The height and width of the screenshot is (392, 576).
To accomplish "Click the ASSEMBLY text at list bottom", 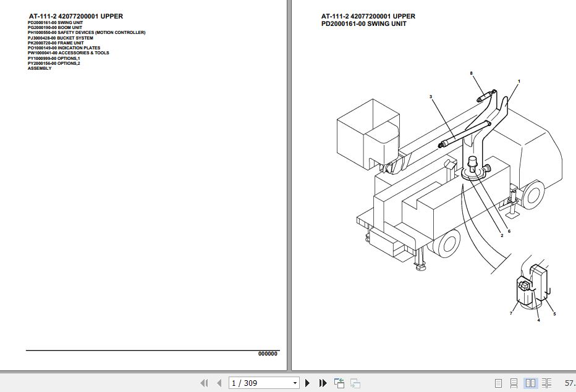I will [38, 68].
